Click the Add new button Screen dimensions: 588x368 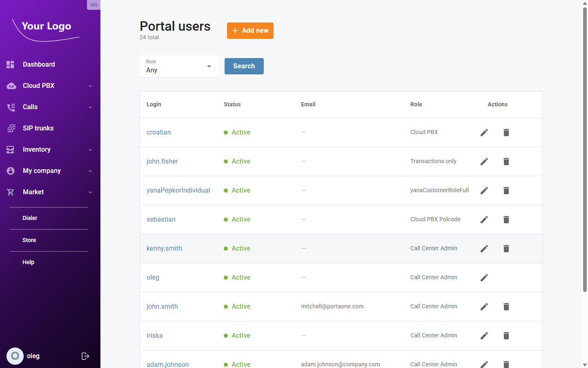[x=250, y=30]
